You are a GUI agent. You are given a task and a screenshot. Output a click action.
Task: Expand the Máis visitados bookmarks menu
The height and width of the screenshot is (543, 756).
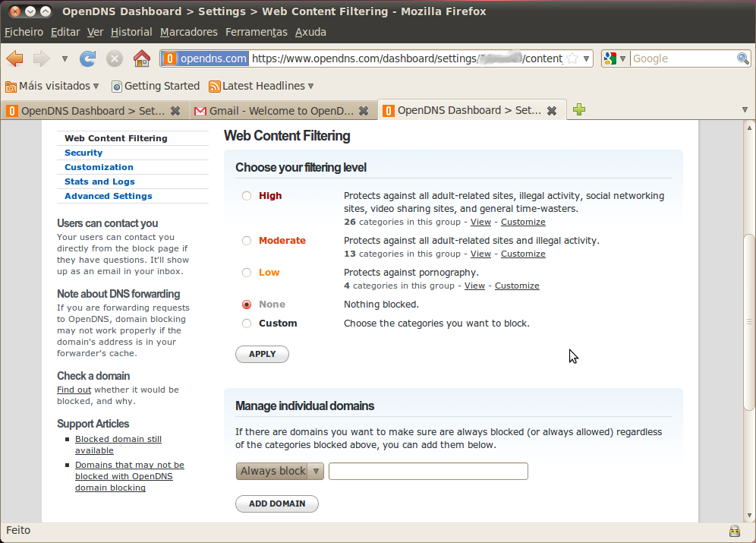[x=96, y=87]
